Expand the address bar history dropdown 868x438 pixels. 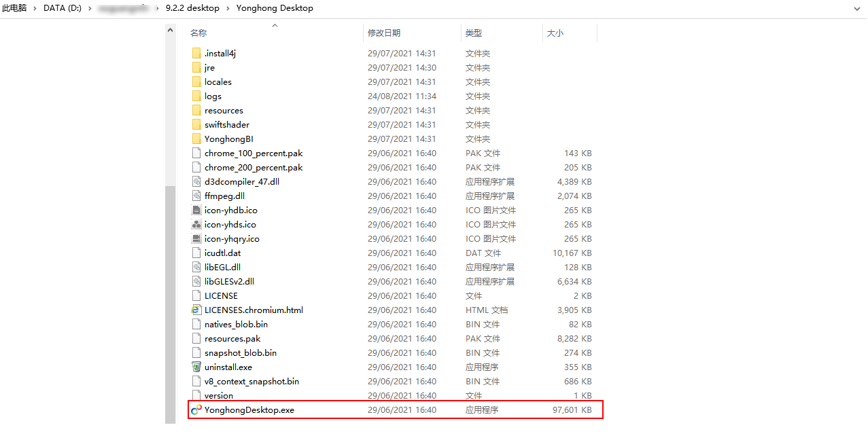(857, 9)
